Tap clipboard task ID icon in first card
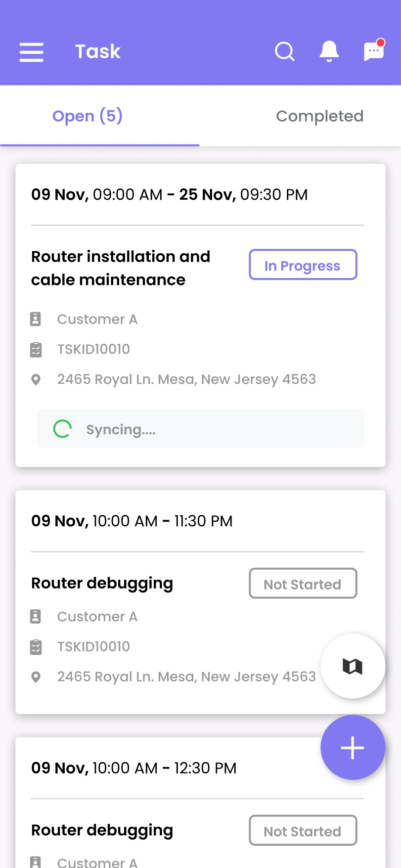 [36, 350]
